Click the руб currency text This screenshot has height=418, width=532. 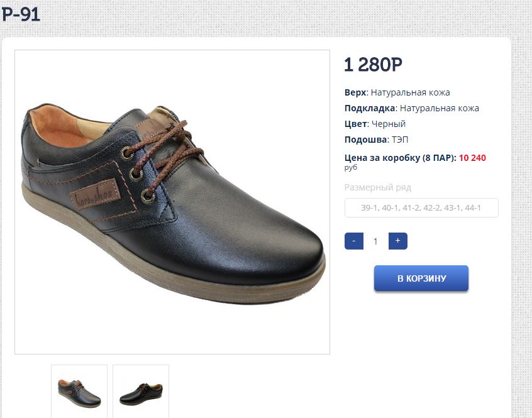[x=351, y=168]
